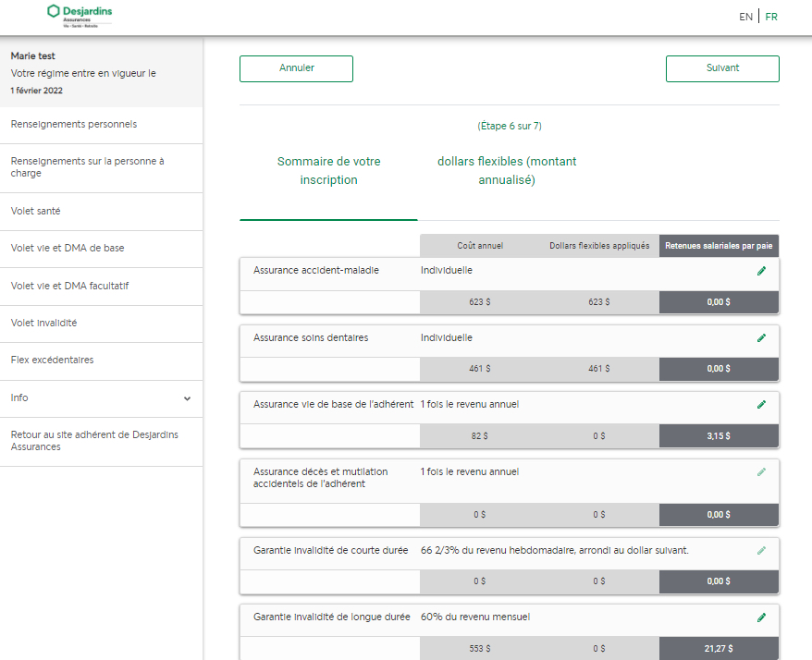Open Flex excédentaires in the sidebar
Image resolution: width=812 pixels, height=660 pixels.
click(52, 361)
